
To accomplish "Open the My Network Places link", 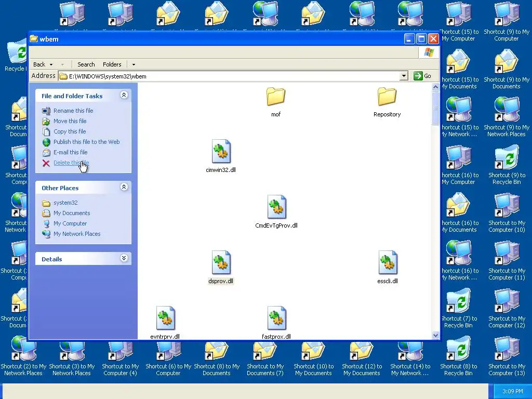I will (x=77, y=234).
